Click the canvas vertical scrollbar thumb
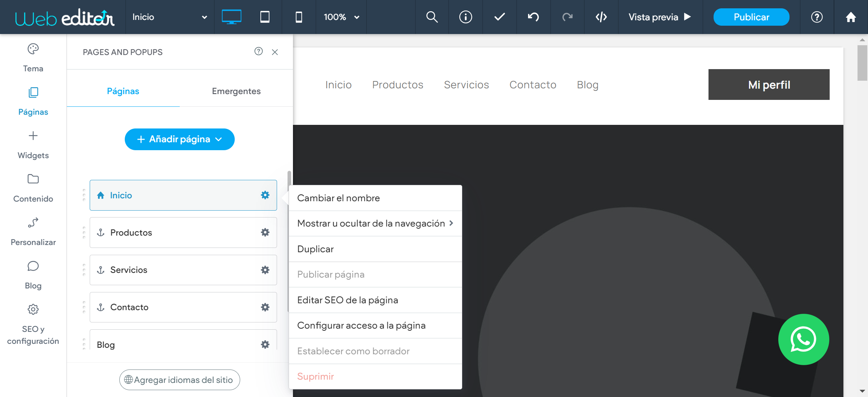Image resolution: width=868 pixels, height=397 pixels. pyautogui.click(x=862, y=63)
